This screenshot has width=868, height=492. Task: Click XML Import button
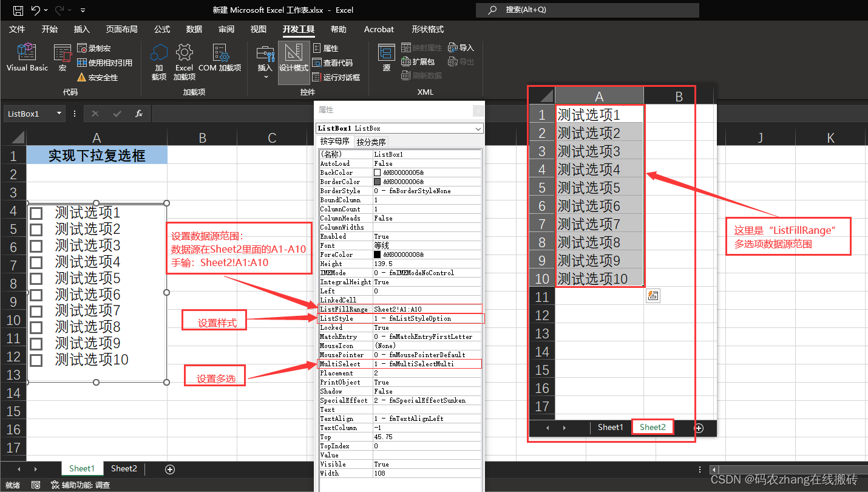pos(461,47)
